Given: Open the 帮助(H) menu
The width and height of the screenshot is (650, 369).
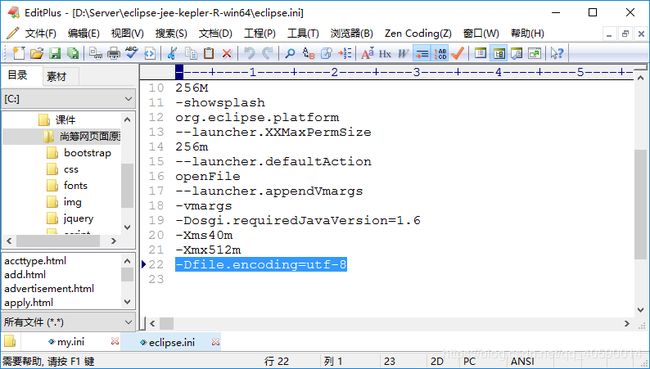Looking at the screenshot, I should [x=527, y=33].
